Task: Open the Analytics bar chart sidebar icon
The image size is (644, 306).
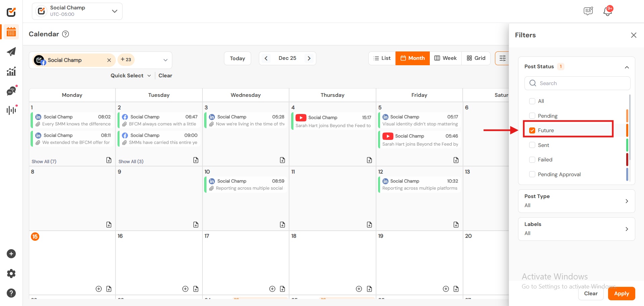Action: click(x=11, y=71)
